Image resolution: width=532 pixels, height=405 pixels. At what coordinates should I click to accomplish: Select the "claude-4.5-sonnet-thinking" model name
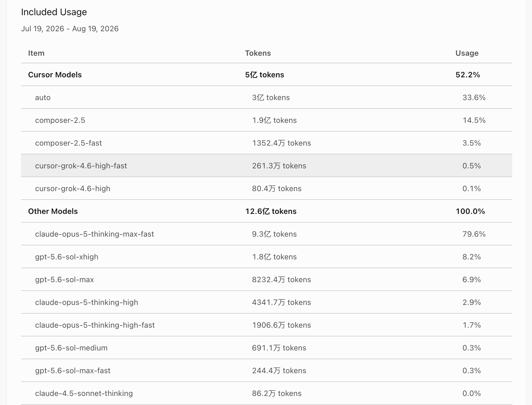tap(84, 393)
